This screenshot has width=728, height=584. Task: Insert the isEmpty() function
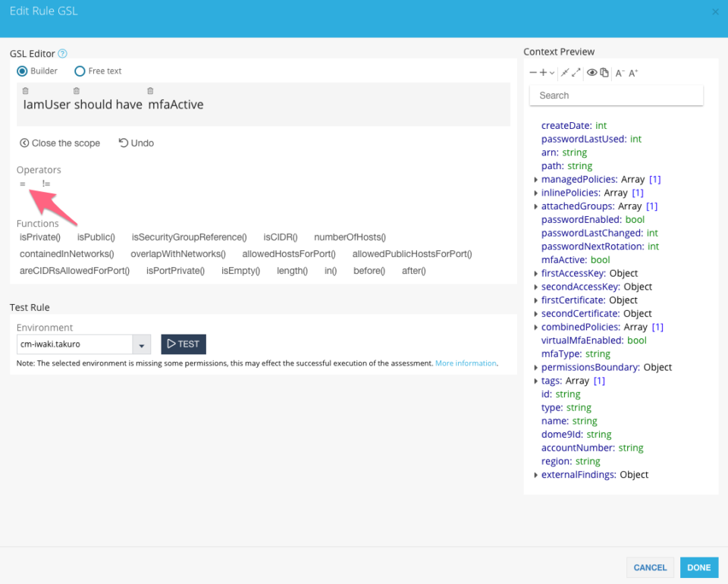[x=240, y=271]
